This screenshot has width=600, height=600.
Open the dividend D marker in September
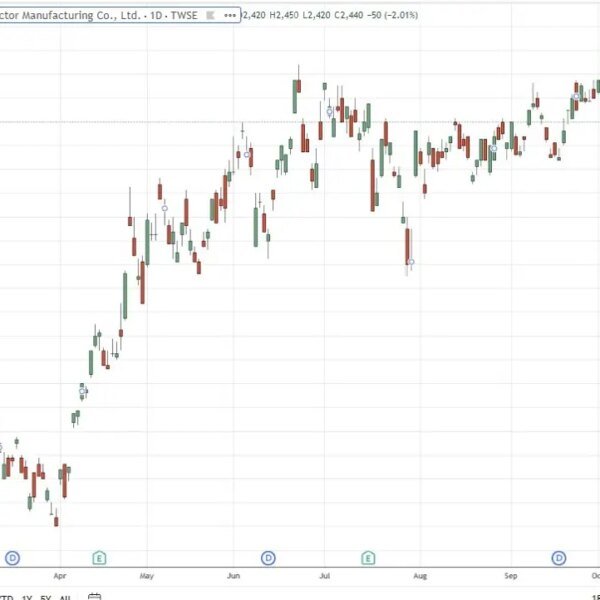(x=559, y=558)
